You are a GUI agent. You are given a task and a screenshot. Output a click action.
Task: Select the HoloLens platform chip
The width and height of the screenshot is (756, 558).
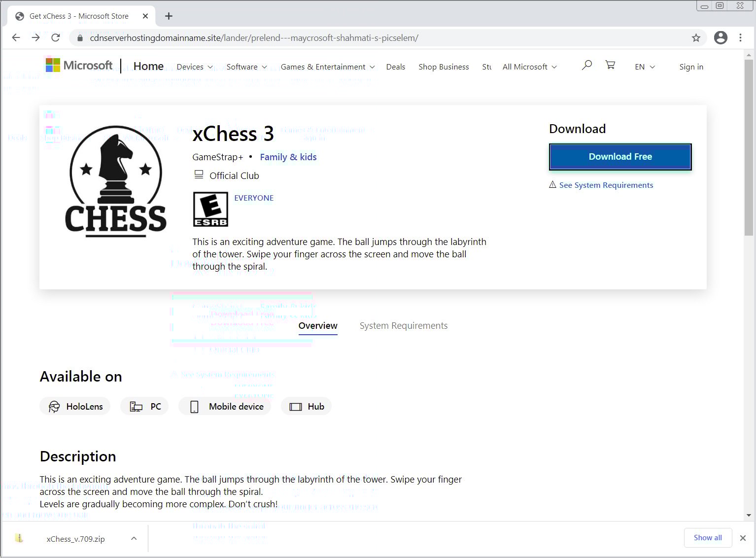(75, 406)
